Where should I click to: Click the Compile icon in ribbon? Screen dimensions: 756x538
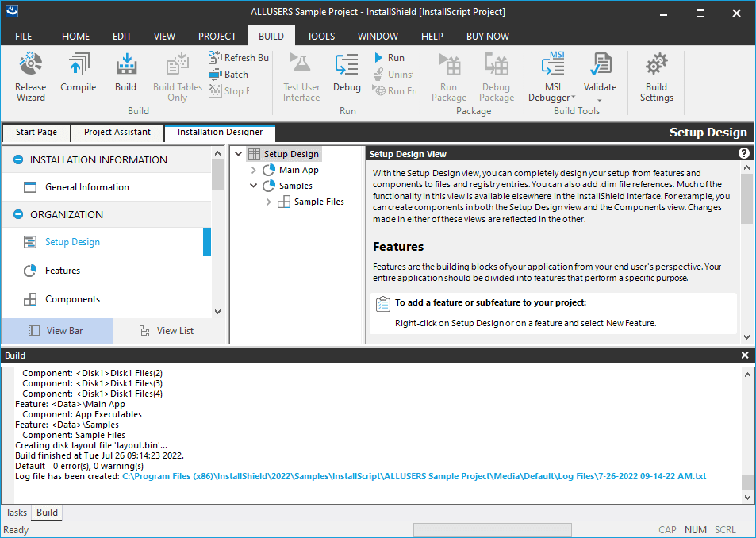pyautogui.click(x=78, y=64)
